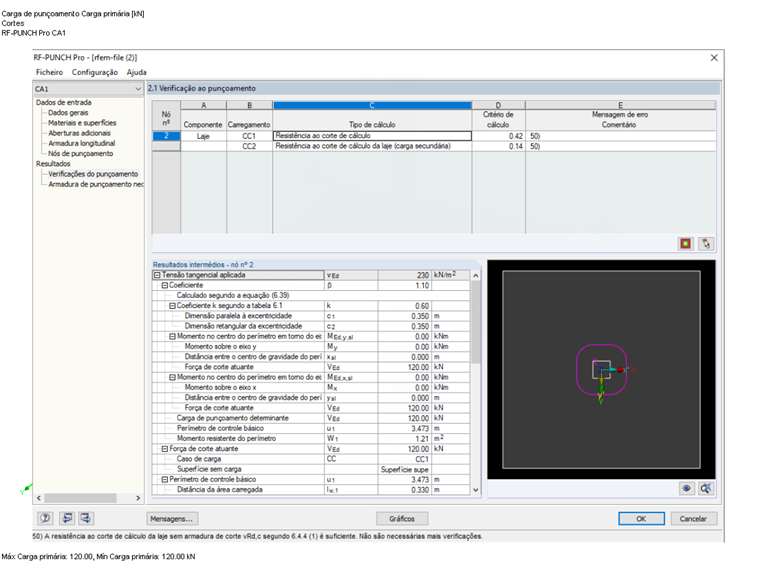
Task: Select Armadura de punçoamento tree item
Action: tap(95, 184)
